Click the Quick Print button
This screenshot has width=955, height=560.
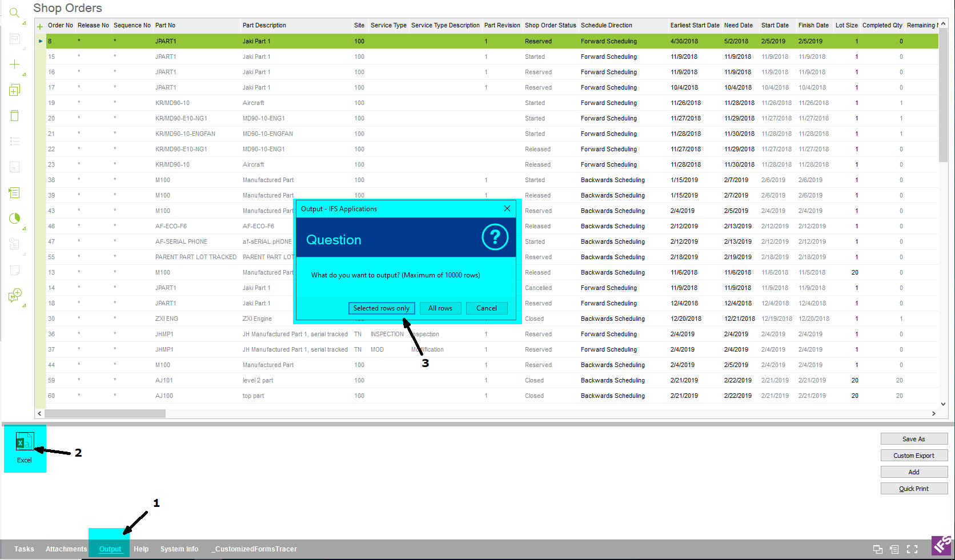coord(914,489)
